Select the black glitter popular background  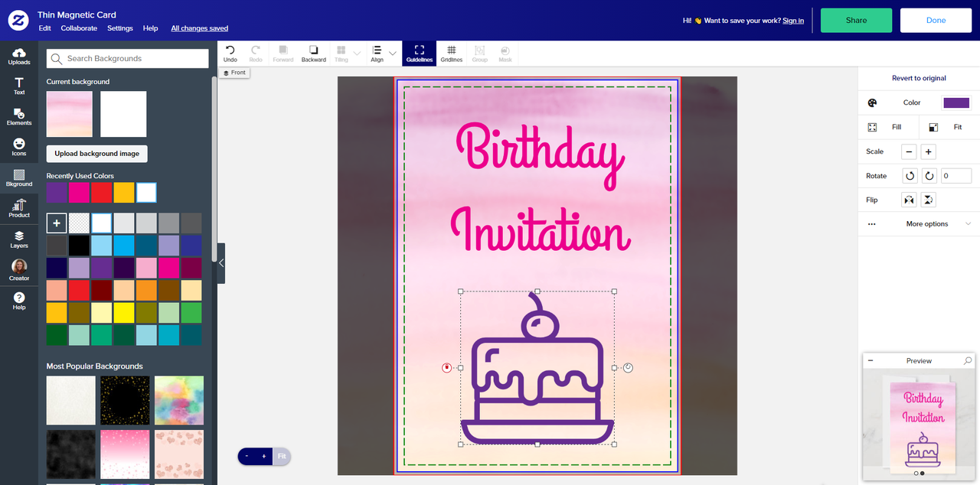point(125,400)
